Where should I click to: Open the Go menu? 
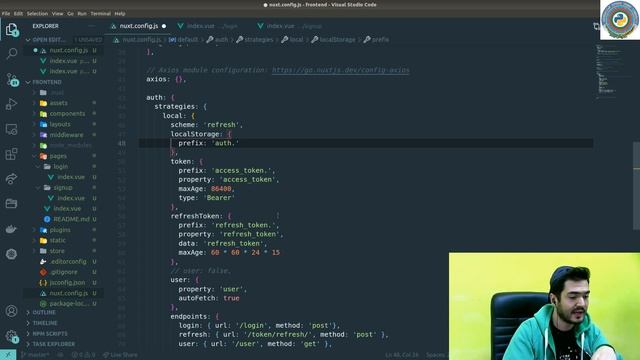(71, 13)
